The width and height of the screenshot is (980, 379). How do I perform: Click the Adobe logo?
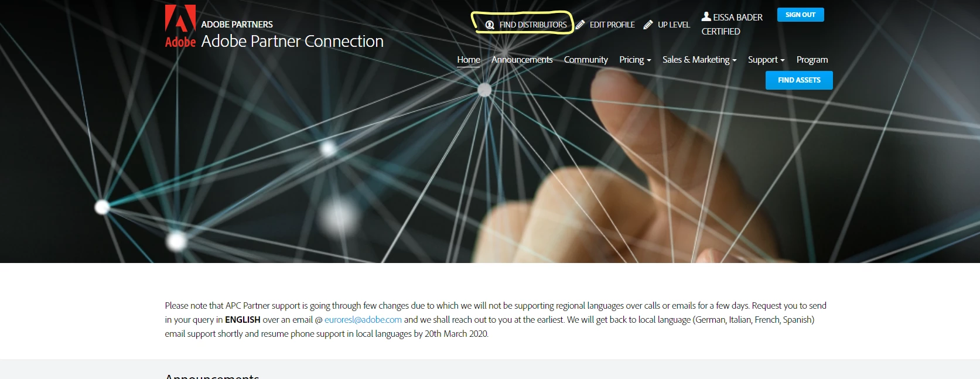[x=180, y=26]
